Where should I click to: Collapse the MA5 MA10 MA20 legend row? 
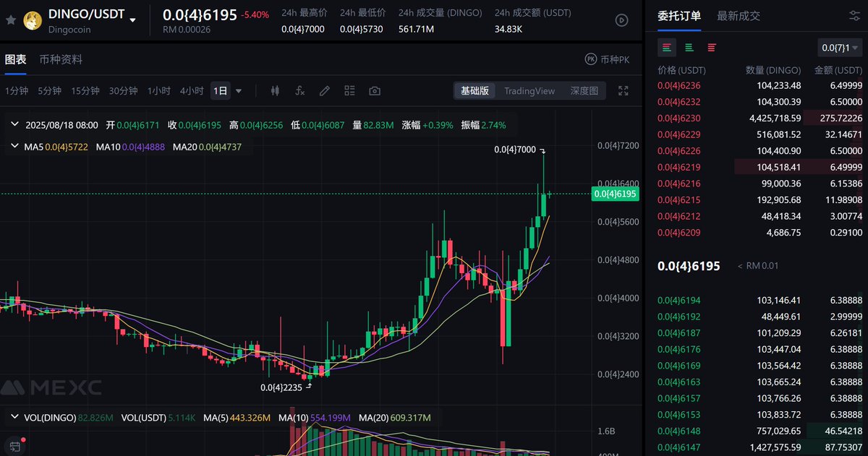(x=14, y=146)
